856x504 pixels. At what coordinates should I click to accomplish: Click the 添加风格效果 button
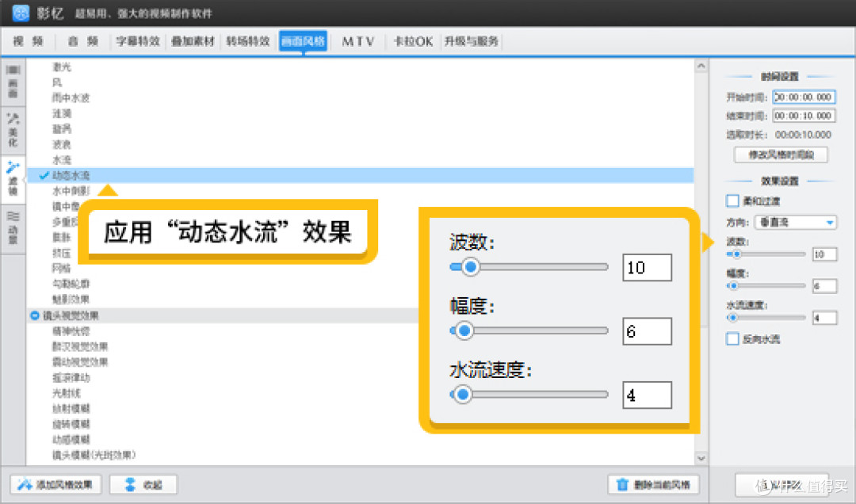click(x=55, y=484)
